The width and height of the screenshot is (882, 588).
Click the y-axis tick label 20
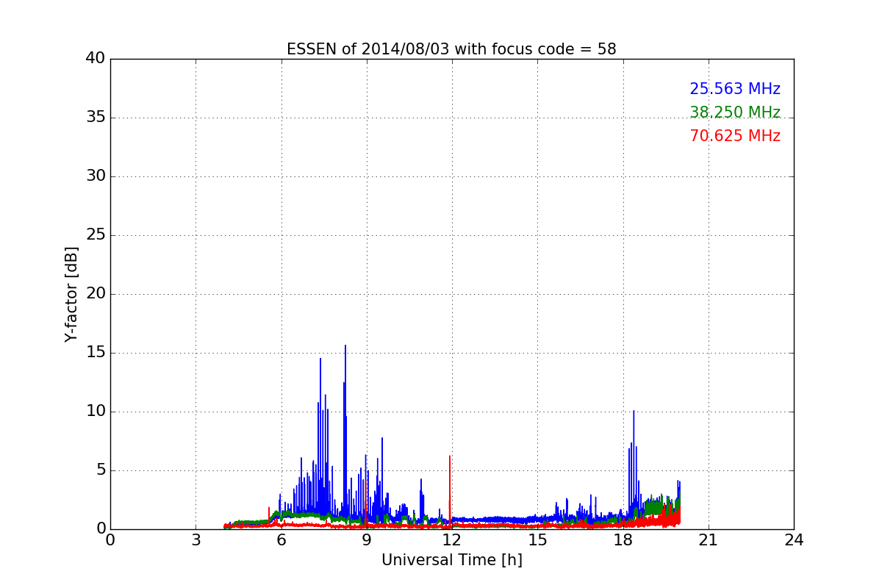pyautogui.click(x=96, y=294)
